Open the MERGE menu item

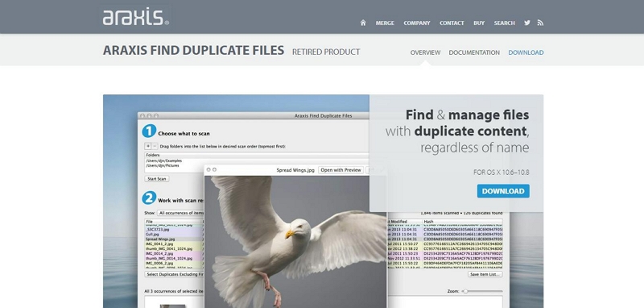pos(385,23)
